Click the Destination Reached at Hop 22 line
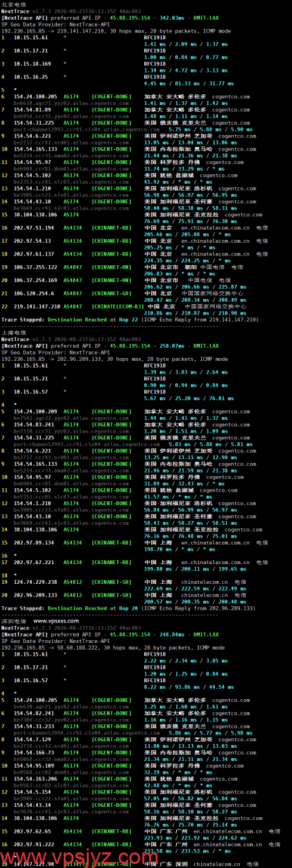The width and height of the screenshot is (292, 868). click(x=129, y=319)
